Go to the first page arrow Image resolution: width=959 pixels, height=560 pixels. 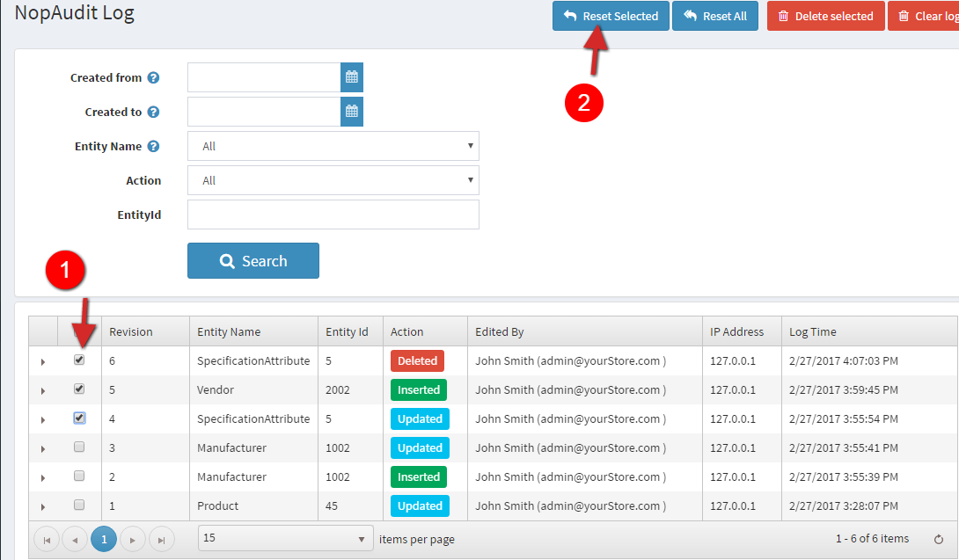(46, 539)
